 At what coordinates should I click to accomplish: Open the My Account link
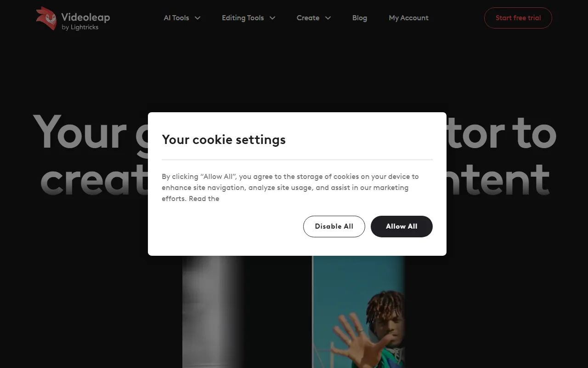click(408, 18)
